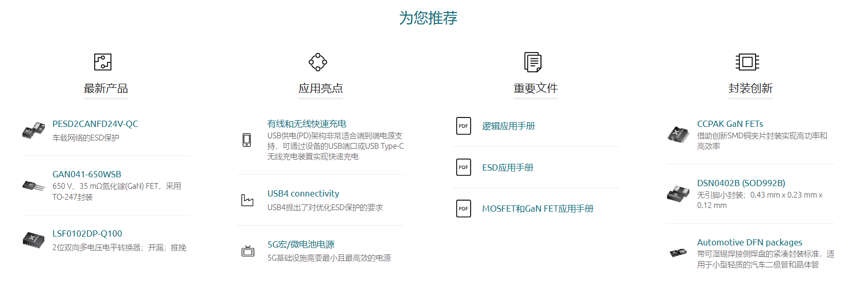
Task: Click PDF icon beside ESD应用手册
Action: click(463, 167)
